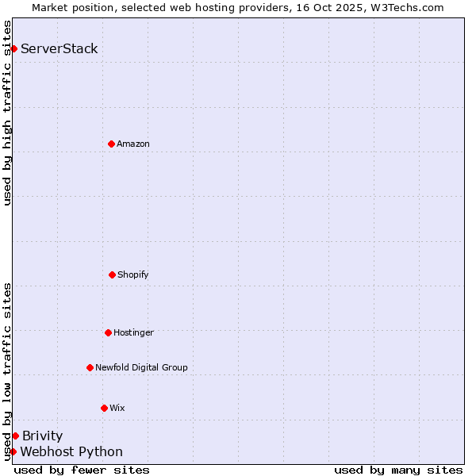Select the Amazon label text

click(x=133, y=144)
